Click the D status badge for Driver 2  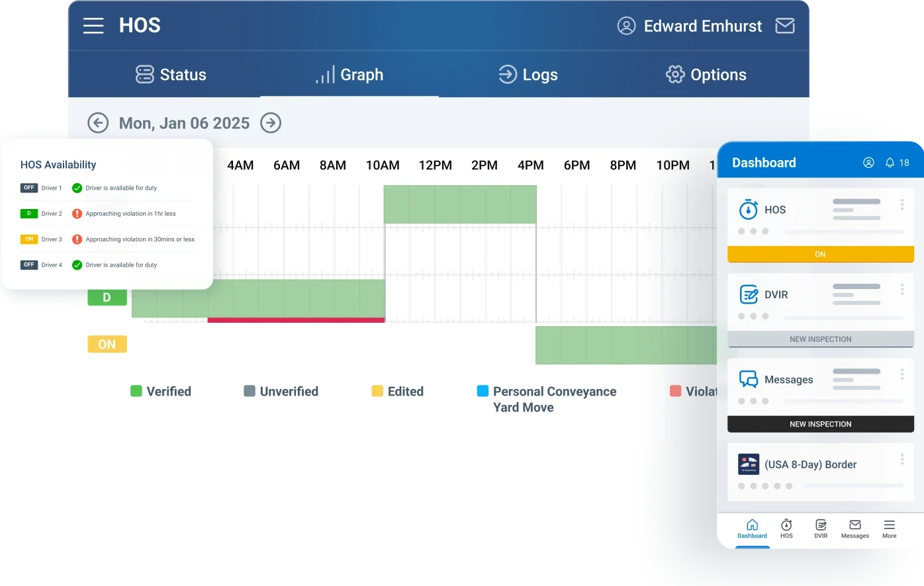28,213
